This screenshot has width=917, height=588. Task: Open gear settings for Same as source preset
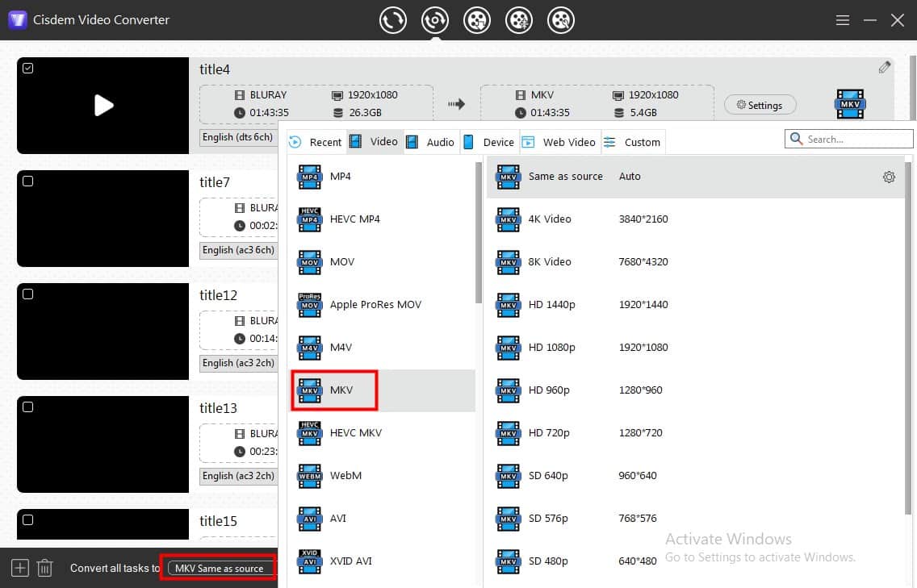coord(889,177)
